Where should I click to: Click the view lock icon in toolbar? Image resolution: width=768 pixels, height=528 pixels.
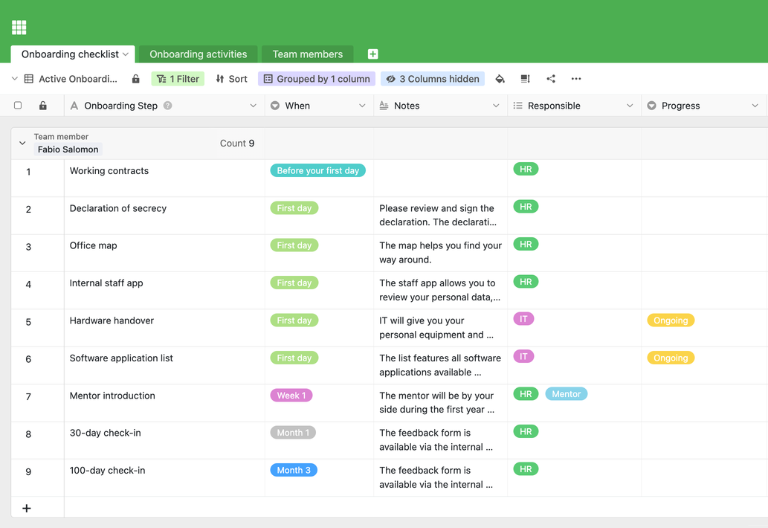[x=136, y=79]
